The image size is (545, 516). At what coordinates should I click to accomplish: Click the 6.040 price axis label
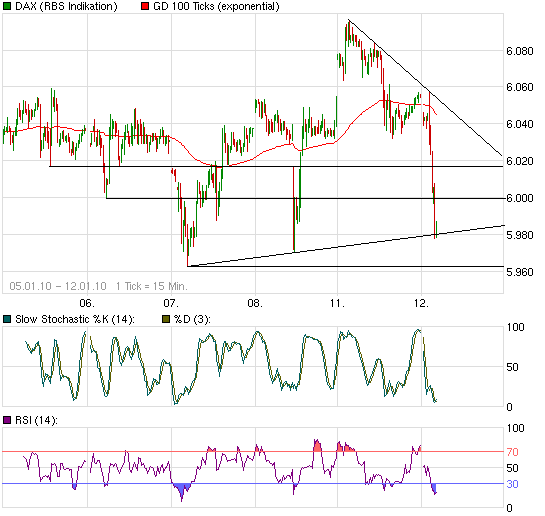[520, 124]
